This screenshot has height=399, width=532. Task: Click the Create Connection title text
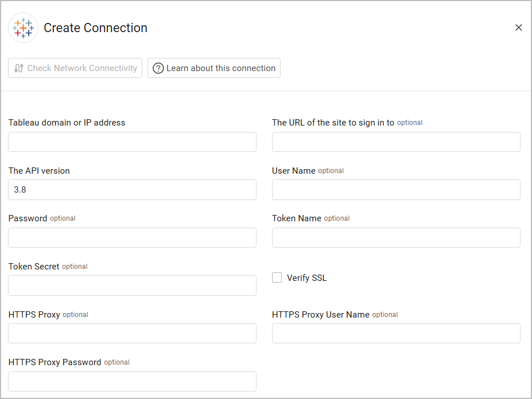click(95, 28)
